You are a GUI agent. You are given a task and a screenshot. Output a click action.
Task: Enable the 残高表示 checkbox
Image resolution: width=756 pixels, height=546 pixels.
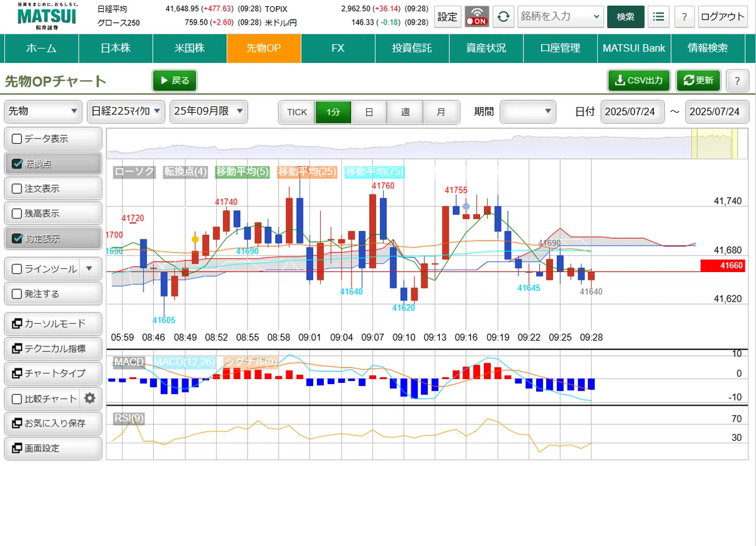(x=17, y=213)
